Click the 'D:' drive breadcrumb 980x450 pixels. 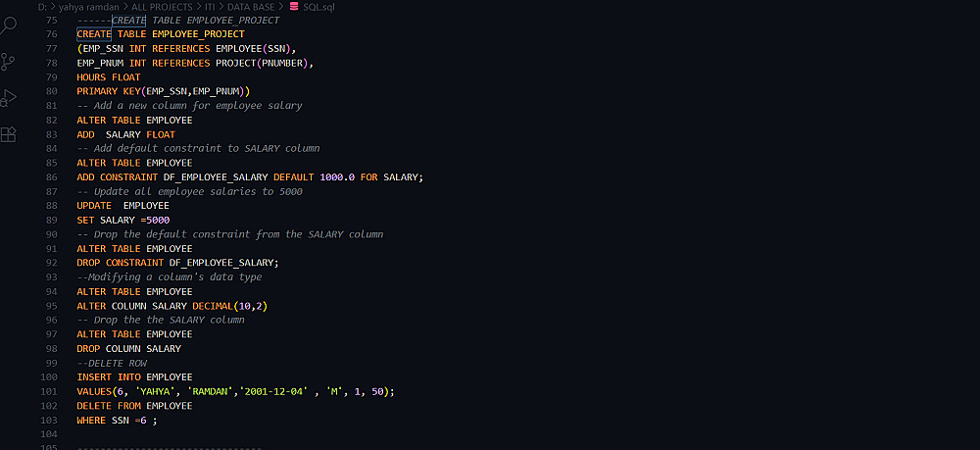coord(42,6)
